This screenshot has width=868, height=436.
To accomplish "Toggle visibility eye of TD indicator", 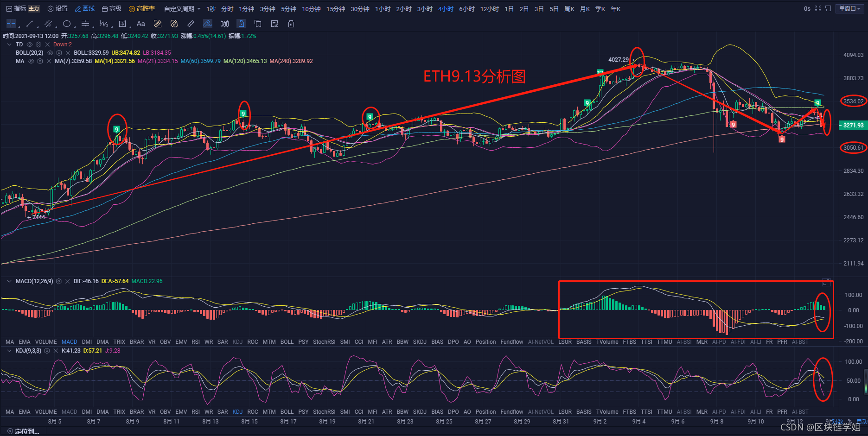I will click(x=30, y=44).
